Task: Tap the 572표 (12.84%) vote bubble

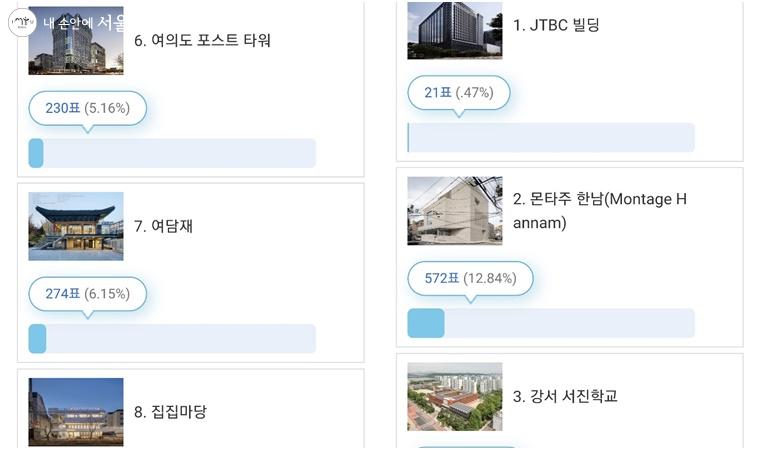Action: pyautogui.click(x=470, y=278)
